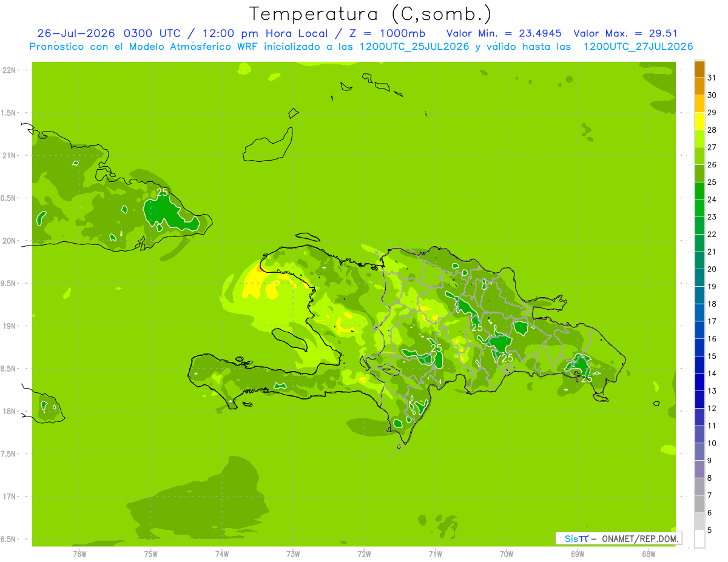Click the '74W' longitude axis label

[x=221, y=554]
